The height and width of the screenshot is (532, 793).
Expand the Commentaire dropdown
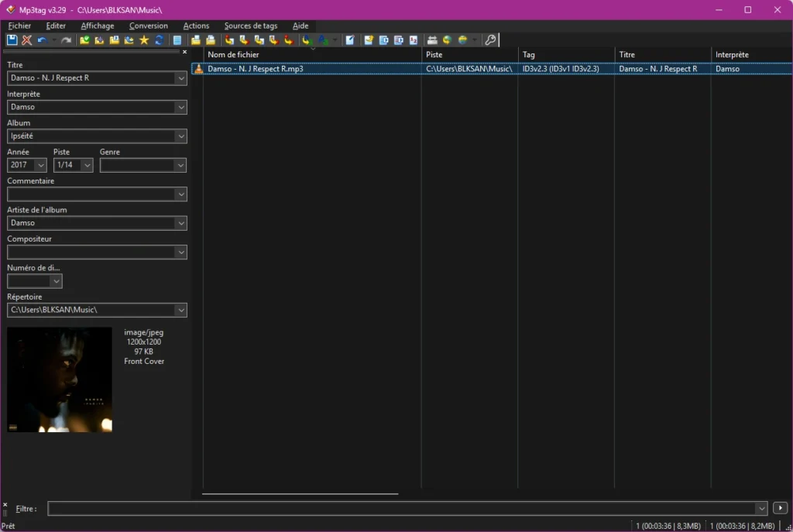coord(180,194)
